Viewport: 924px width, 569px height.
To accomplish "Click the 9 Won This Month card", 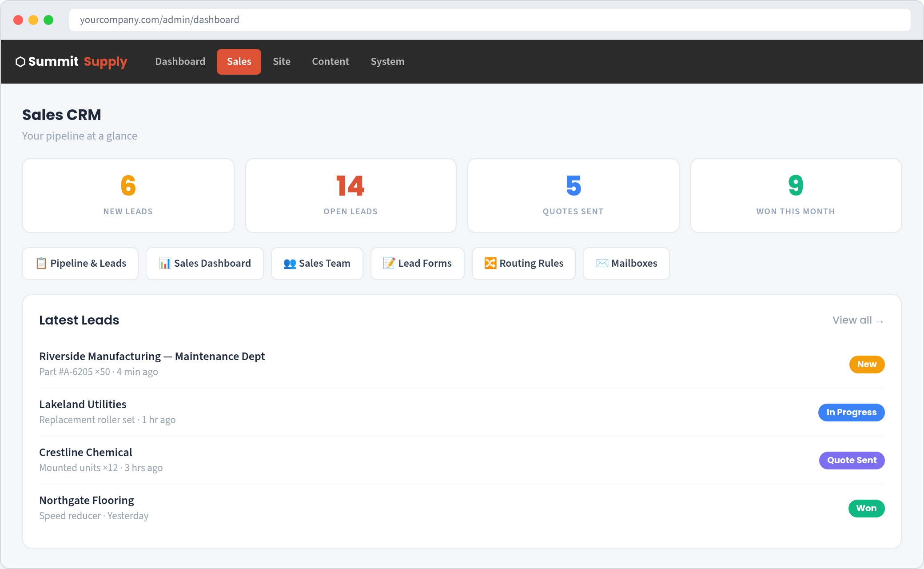I will tap(796, 196).
